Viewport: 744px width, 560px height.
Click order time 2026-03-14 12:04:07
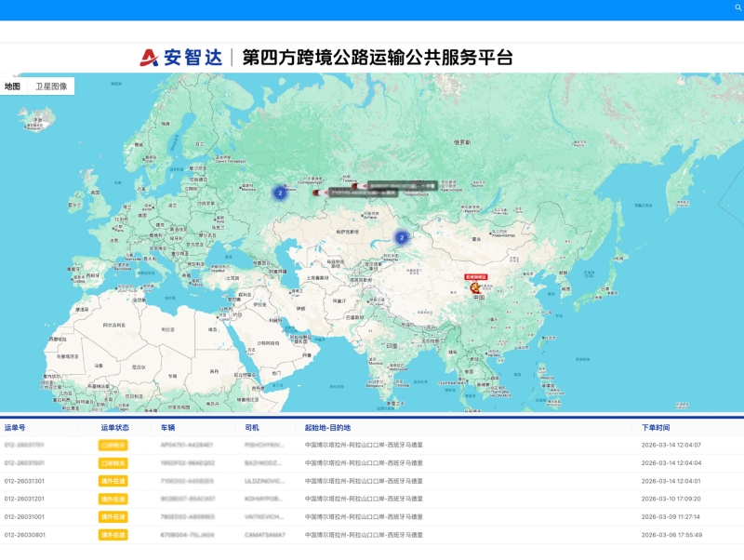671,446
